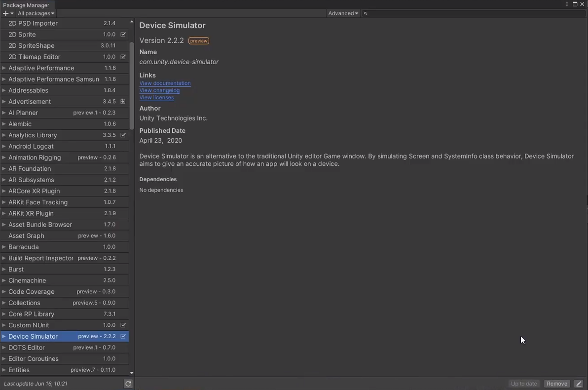This screenshot has height=390, width=588.
Task: Click the installed checkmark on 2D Sprite
Action: pos(123,34)
